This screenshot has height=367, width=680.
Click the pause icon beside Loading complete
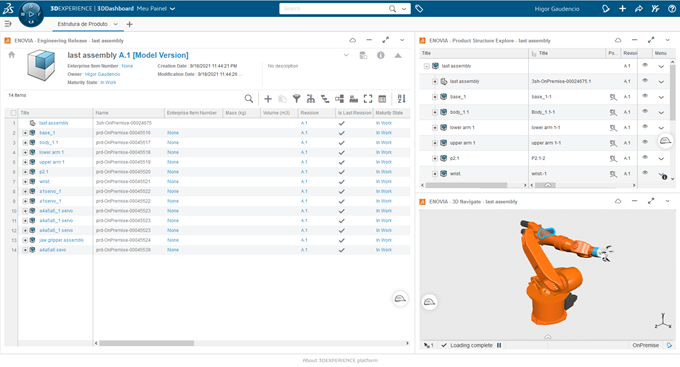pos(499,345)
